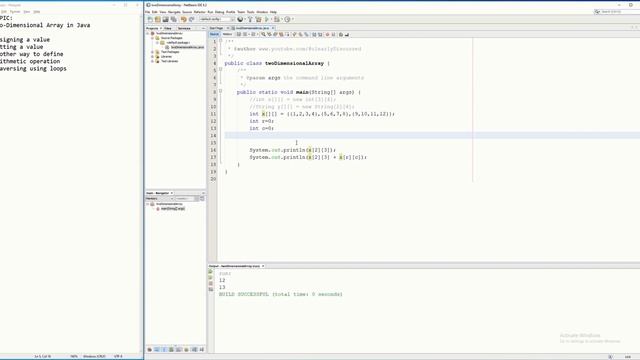
Task: Close the Navigator panel tab
Action: point(172,193)
